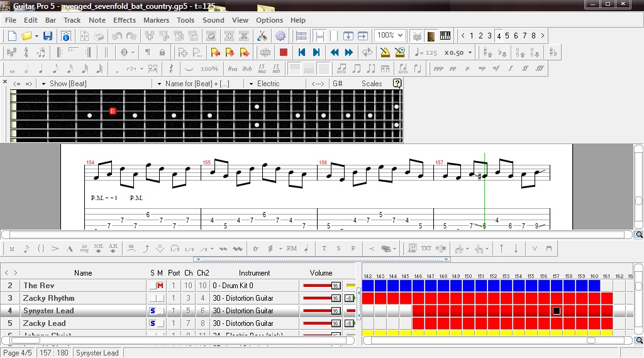Image resolution: width=644 pixels, height=358 pixels.
Task: Click the G# key button
Action: click(338, 84)
